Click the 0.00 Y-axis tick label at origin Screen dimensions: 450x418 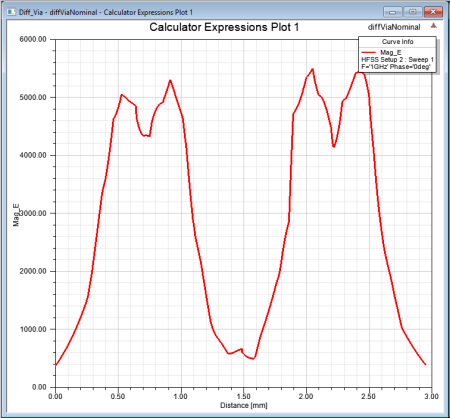(39, 387)
